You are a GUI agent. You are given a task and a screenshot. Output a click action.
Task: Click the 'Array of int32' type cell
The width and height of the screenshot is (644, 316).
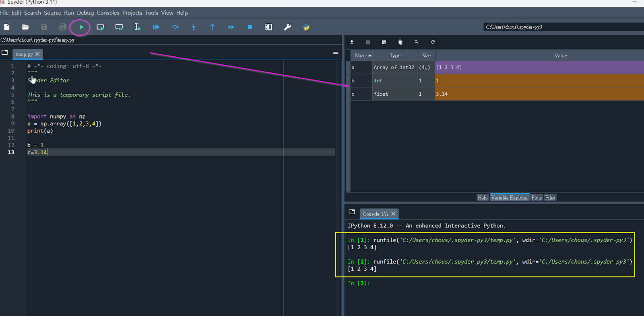click(395, 67)
